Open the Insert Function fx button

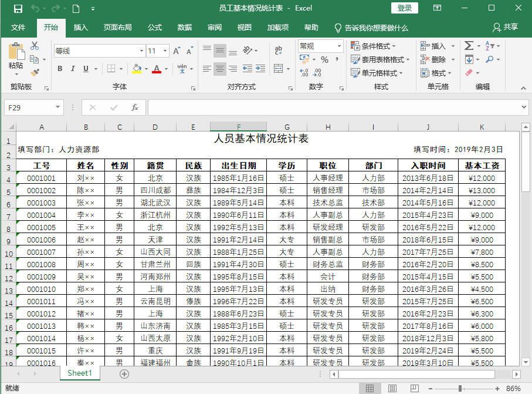pyautogui.click(x=135, y=107)
